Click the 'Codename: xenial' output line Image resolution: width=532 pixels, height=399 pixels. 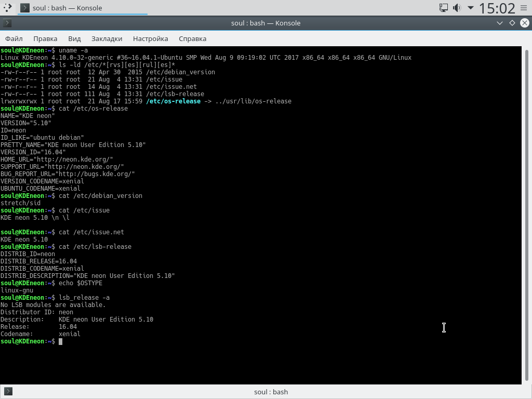[41, 334]
